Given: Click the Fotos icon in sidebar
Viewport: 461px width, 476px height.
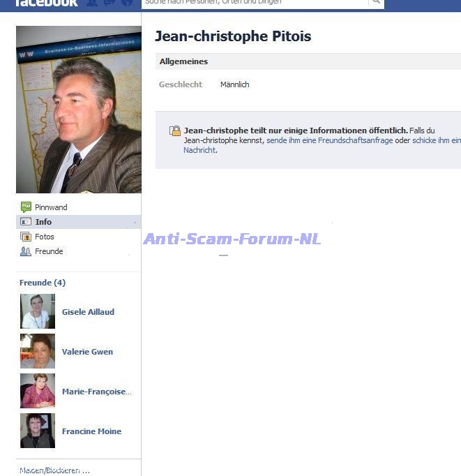Looking at the screenshot, I should 26,237.
